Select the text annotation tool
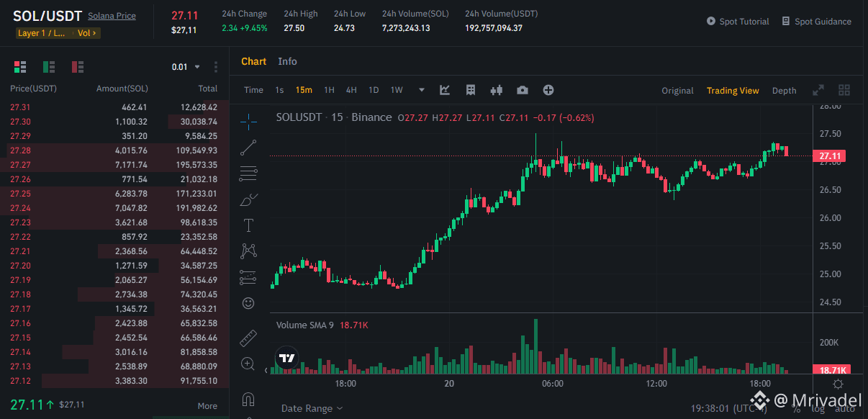 click(x=248, y=225)
